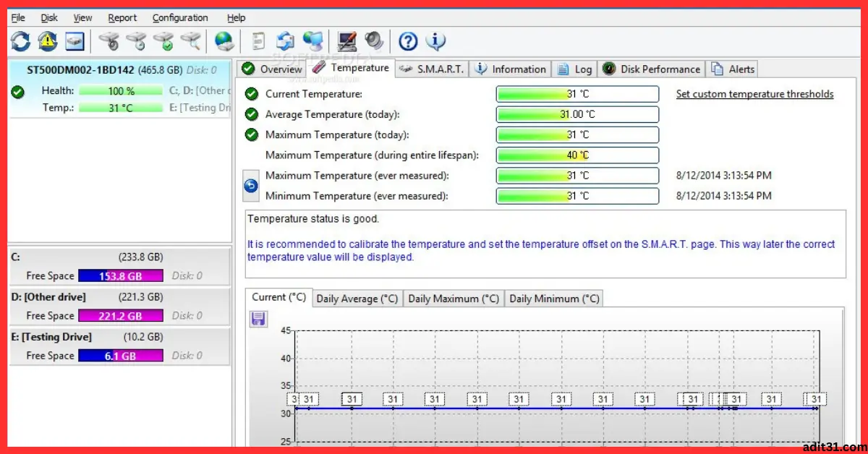
Task: Select the Daily Maximum (°C) graph tab
Action: 454,299
